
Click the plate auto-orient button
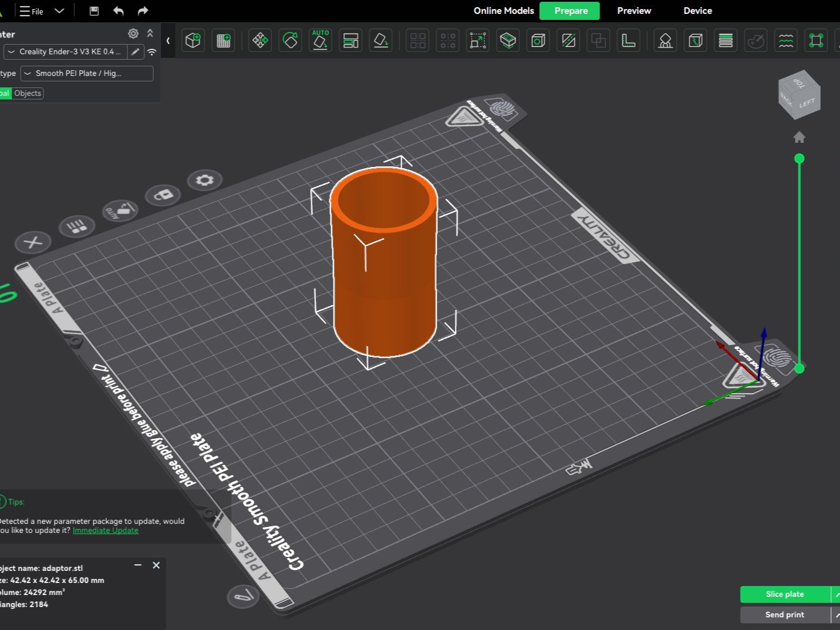coord(119,210)
